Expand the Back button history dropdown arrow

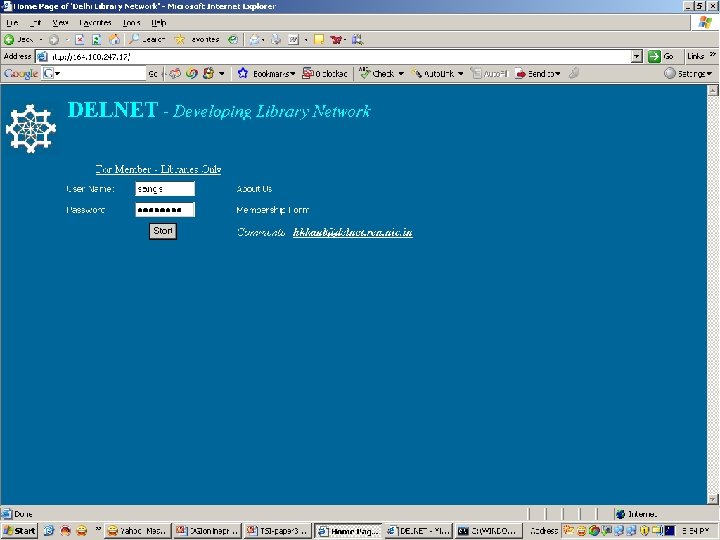[x=41, y=39]
